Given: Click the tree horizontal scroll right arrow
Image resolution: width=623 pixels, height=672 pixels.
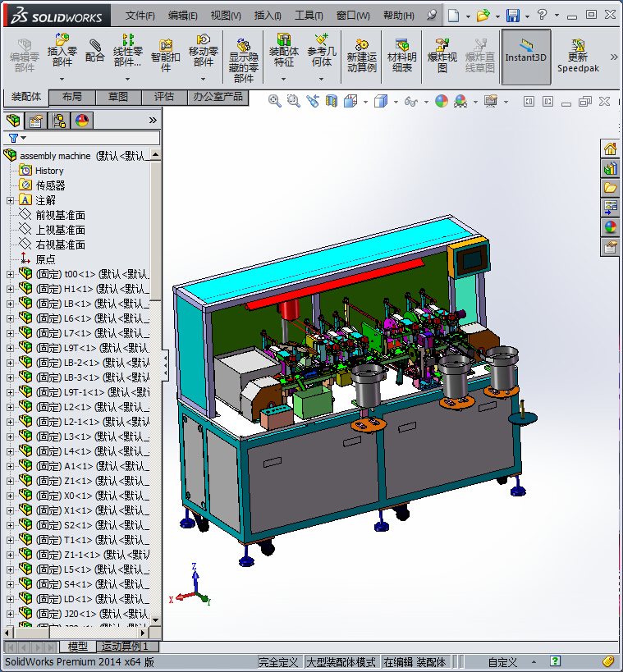Looking at the screenshot, I should [143, 632].
